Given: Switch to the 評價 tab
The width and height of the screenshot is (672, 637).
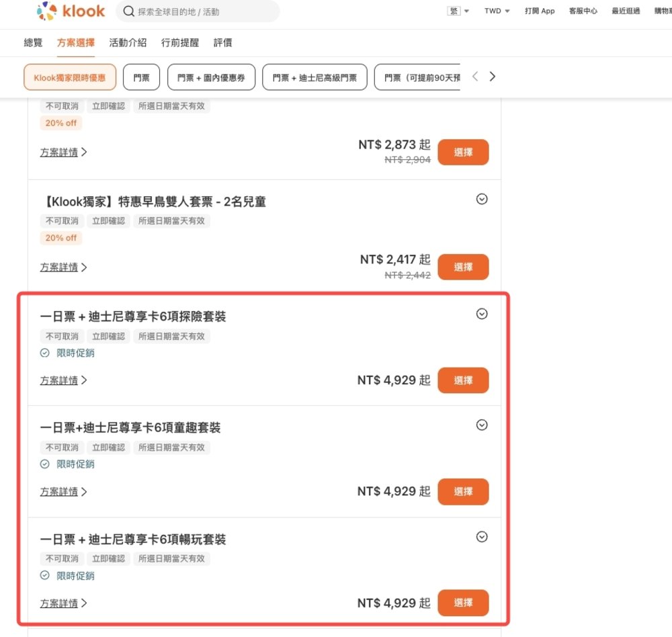Looking at the screenshot, I should click(x=222, y=42).
